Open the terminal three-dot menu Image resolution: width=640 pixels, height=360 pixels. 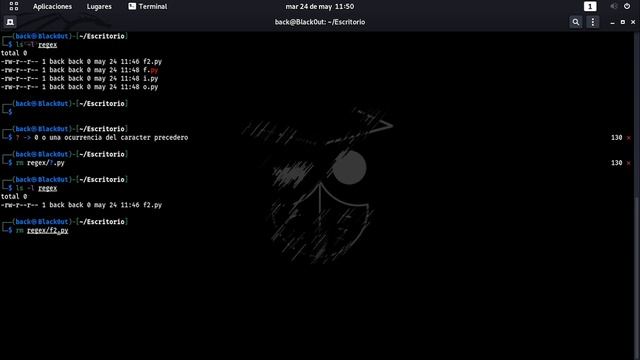click(593, 22)
